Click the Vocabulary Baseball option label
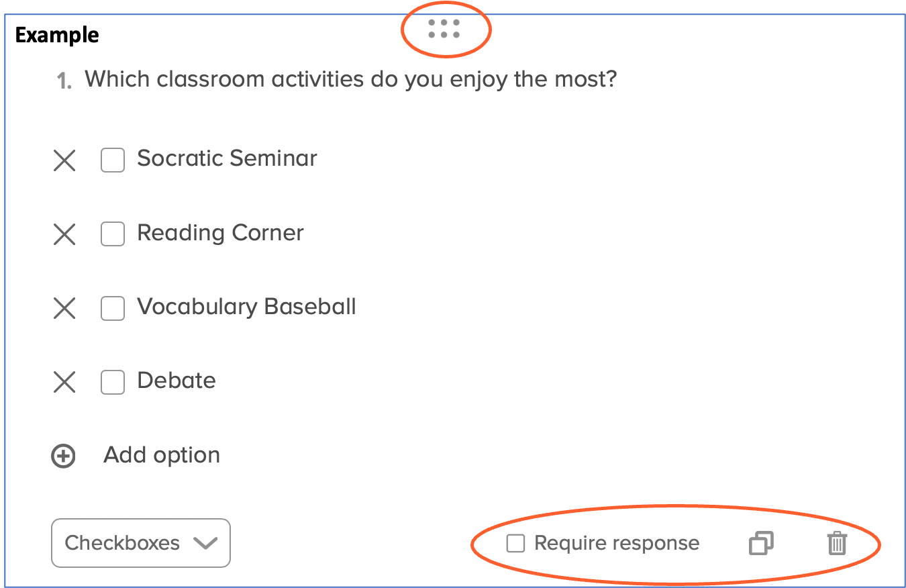The image size is (906, 588). click(246, 307)
